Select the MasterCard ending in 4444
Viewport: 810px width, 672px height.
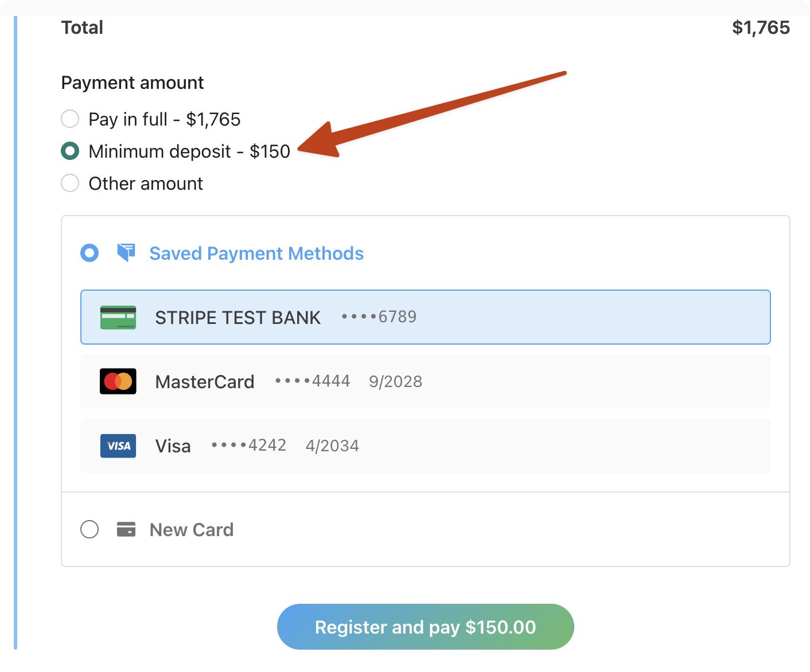pos(426,381)
